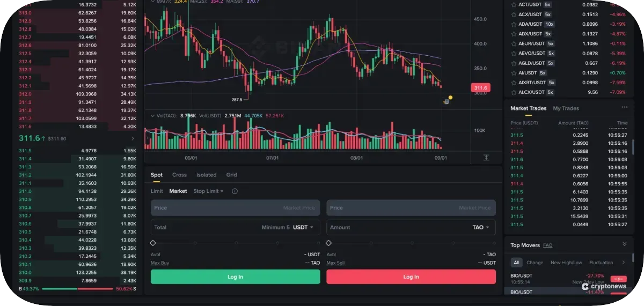This screenshot has width=644, height=306.
Task: Select the Limit order type
Action: 157,191
